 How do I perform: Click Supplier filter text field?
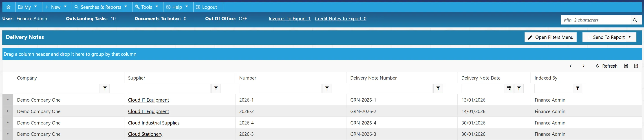tap(169, 88)
